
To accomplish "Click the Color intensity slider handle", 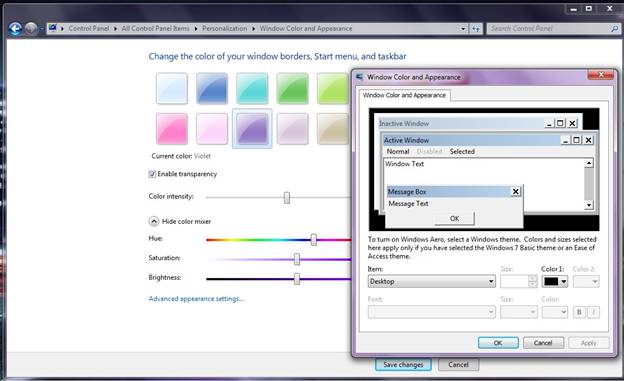I will 287,197.
